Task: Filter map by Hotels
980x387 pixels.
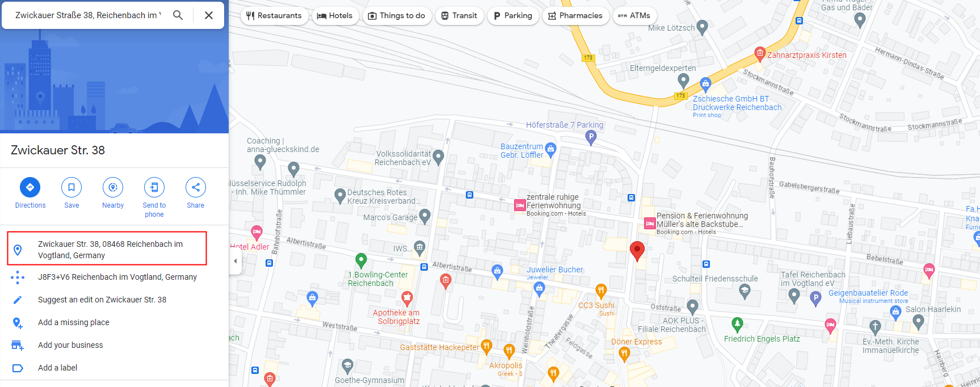Action: pyautogui.click(x=335, y=16)
